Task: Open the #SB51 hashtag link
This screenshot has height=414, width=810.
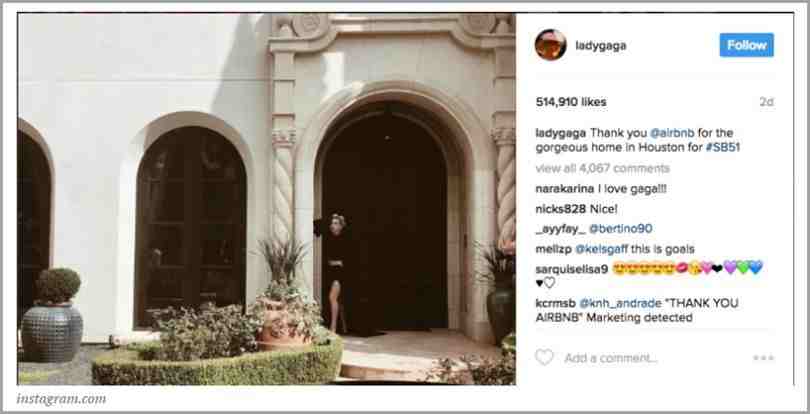Action: pyautogui.click(x=723, y=147)
